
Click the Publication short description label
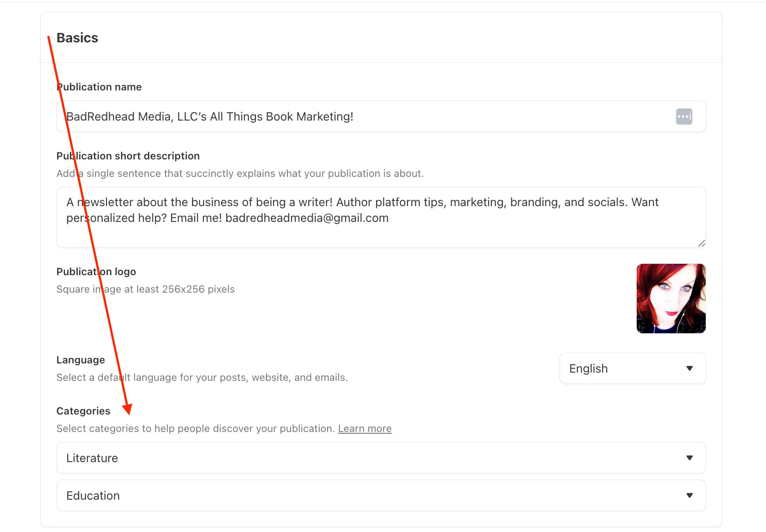click(x=128, y=156)
